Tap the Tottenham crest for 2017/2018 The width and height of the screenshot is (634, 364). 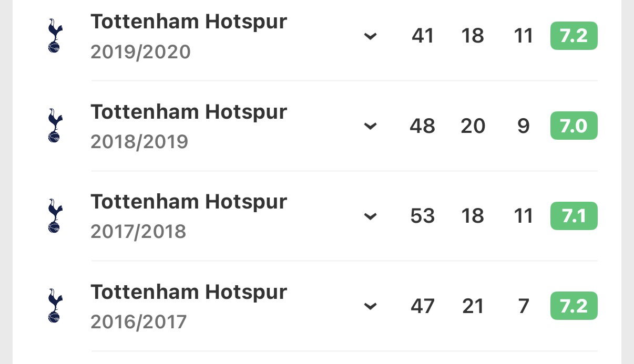[54, 215]
